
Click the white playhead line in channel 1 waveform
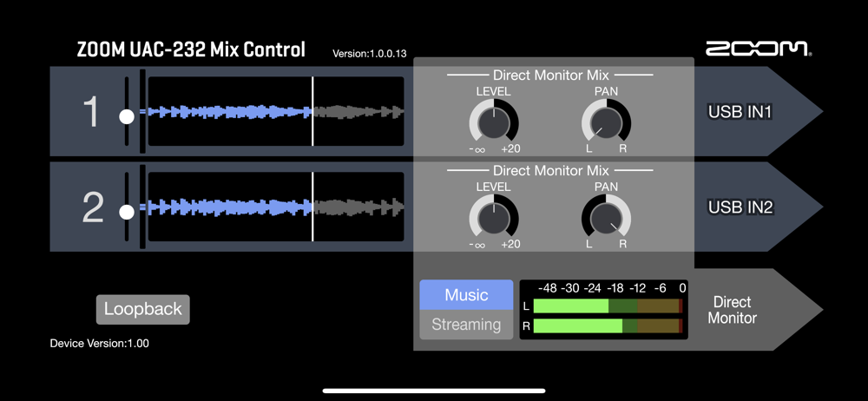point(312,111)
